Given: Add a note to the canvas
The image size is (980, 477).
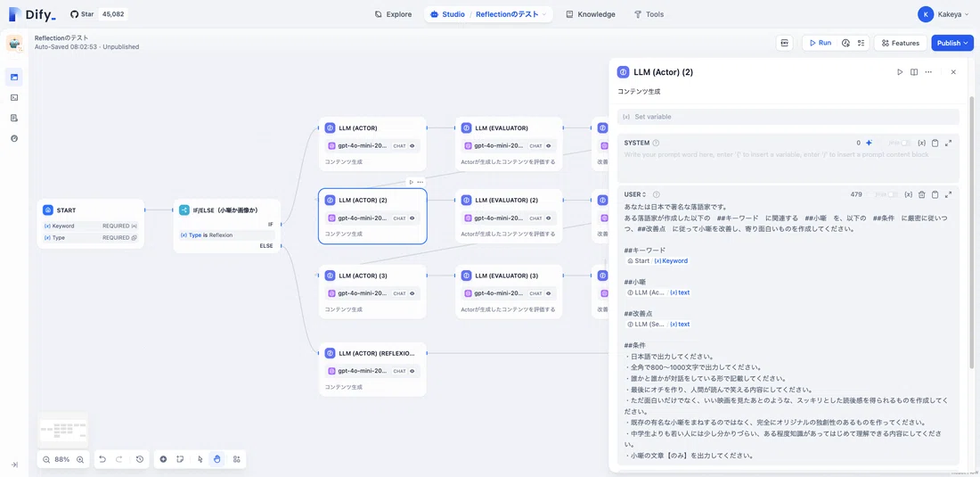Looking at the screenshot, I should (x=179, y=459).
